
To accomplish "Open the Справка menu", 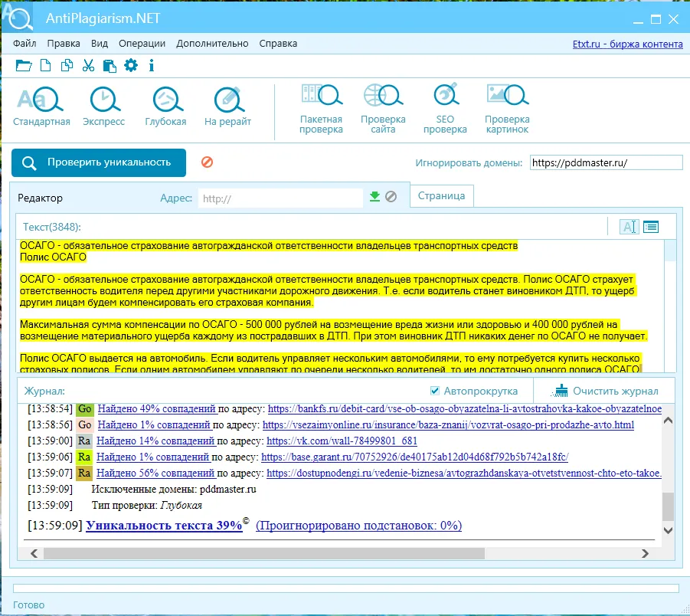I will [x=278, y=44].
